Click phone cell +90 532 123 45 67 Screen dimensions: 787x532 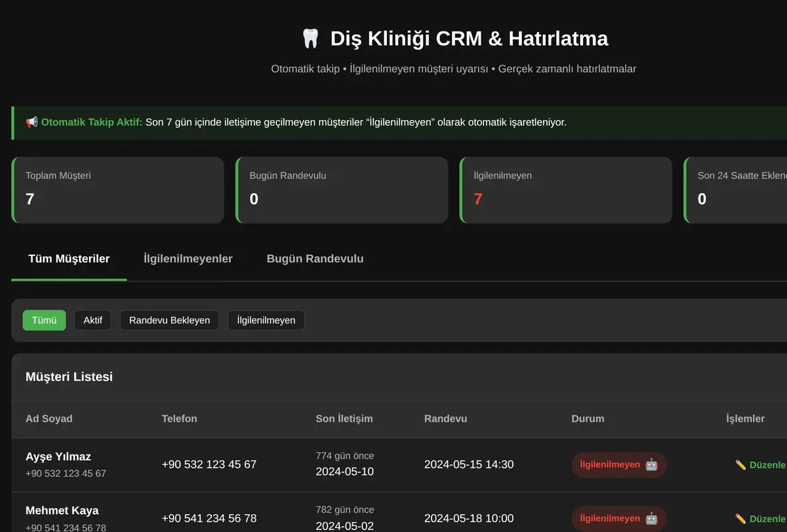pyautogui.click(x=209, y=464)
